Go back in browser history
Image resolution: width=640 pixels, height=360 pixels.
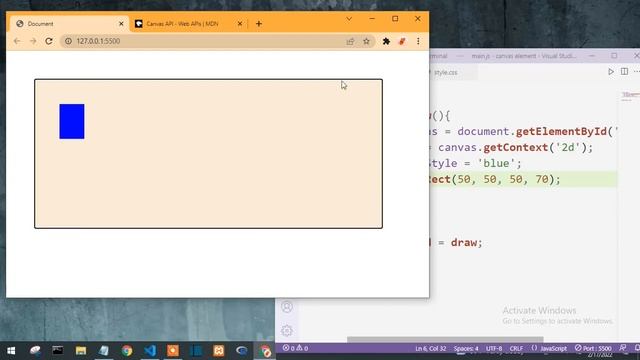click(x=17, y=41)
